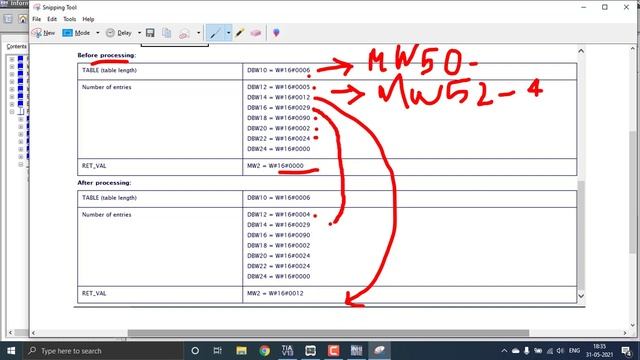Image resolution: width=640 pixels, height=360 pixels.
Task: Send snip by email icon
Action: [x=184, y=33]
